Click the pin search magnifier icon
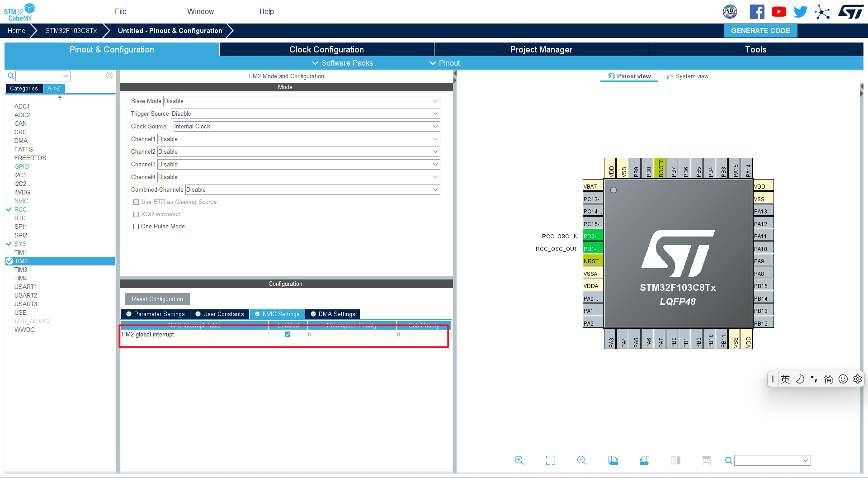The width and height of the screenshot is (868, 478). click(728, 460)
